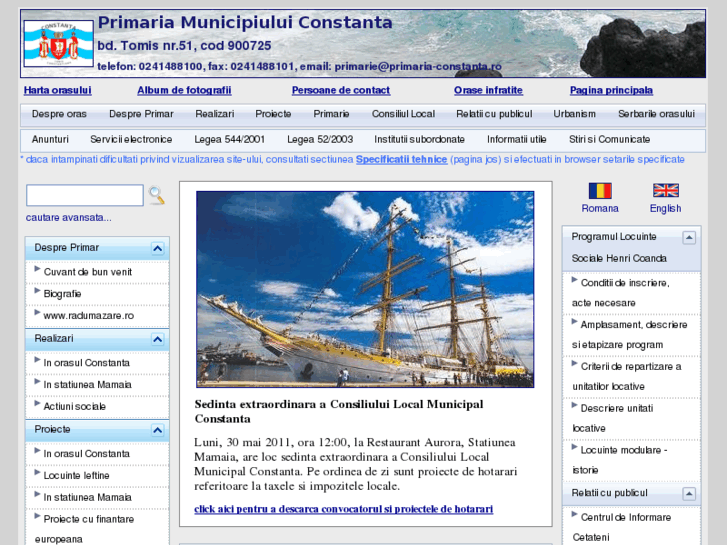Collapse the Despre Primar sidebar section

tap(158, 248)
